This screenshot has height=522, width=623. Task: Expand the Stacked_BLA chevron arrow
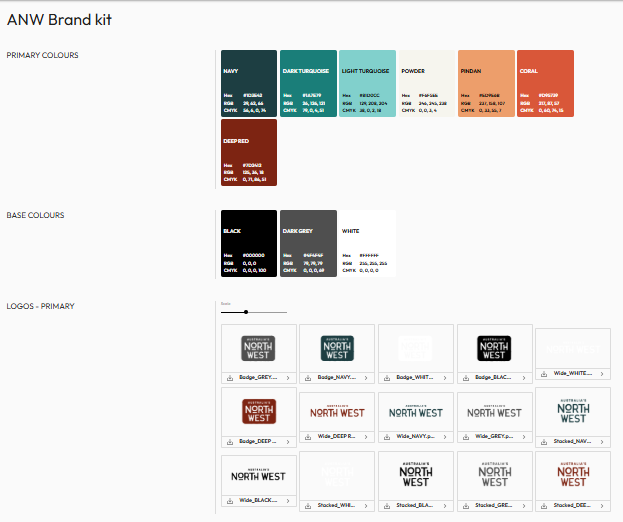coord(445,506)
